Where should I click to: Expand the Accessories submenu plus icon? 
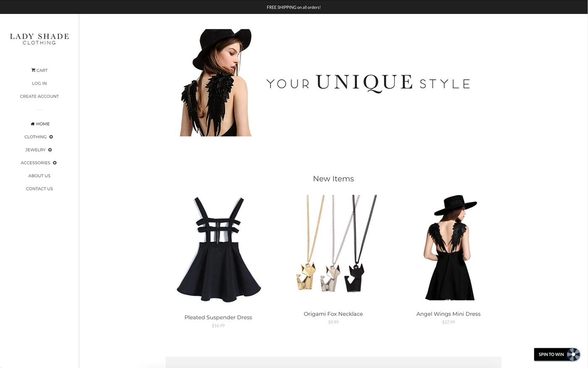55,163
